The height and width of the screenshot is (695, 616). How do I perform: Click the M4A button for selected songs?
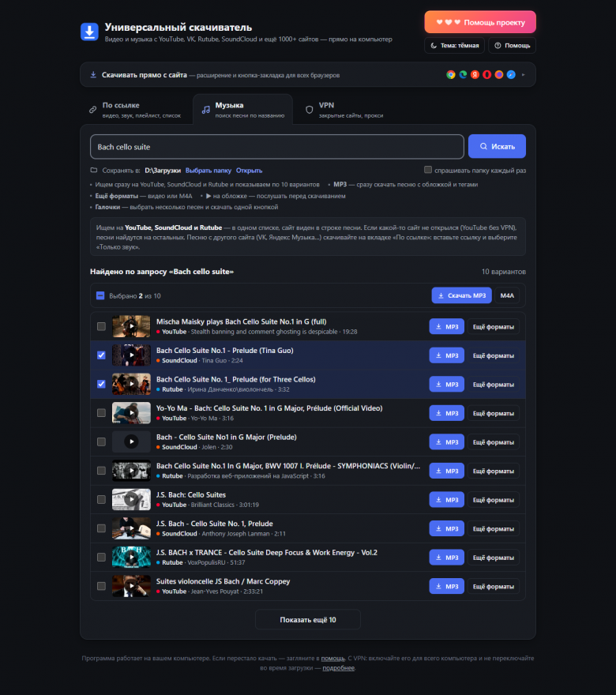point(507,295)
